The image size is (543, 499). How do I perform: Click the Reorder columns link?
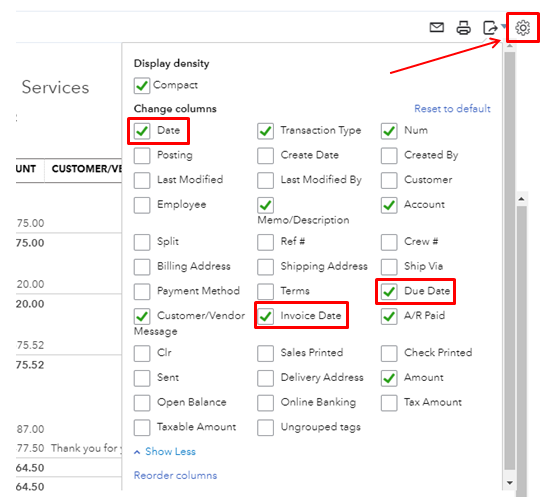point(175,475)
